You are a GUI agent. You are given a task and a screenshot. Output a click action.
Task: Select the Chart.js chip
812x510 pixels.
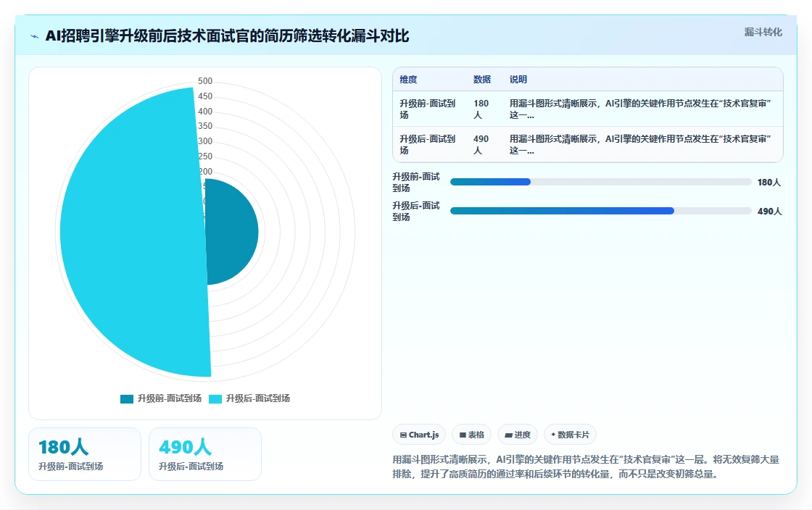419,435
